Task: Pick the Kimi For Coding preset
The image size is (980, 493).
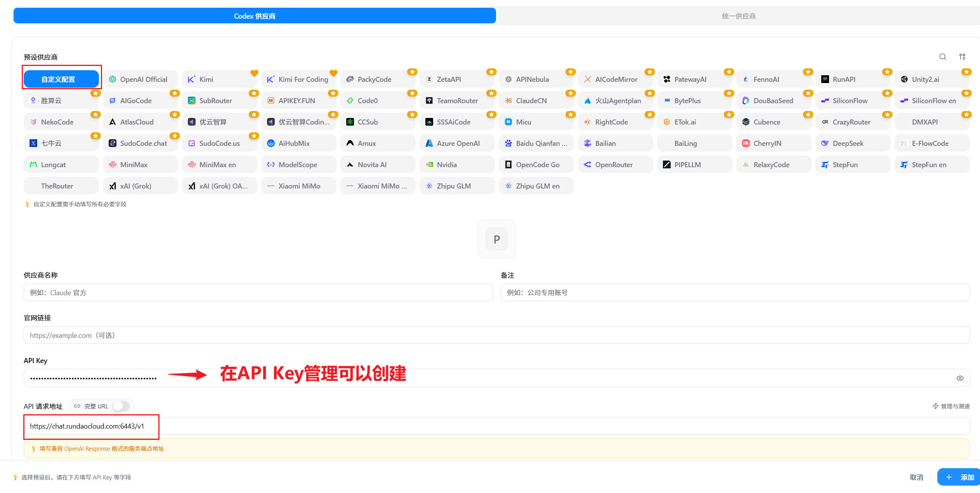Action: (x=299, y=79)
